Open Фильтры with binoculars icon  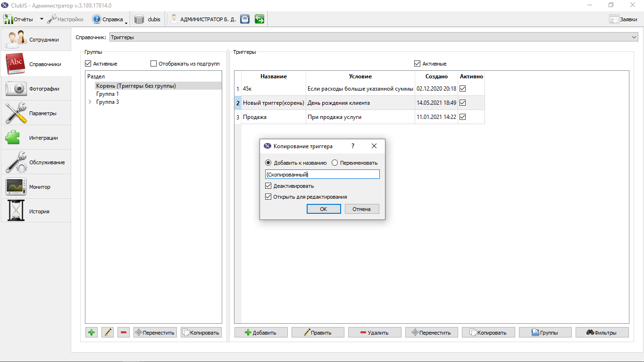pos(602,332)
